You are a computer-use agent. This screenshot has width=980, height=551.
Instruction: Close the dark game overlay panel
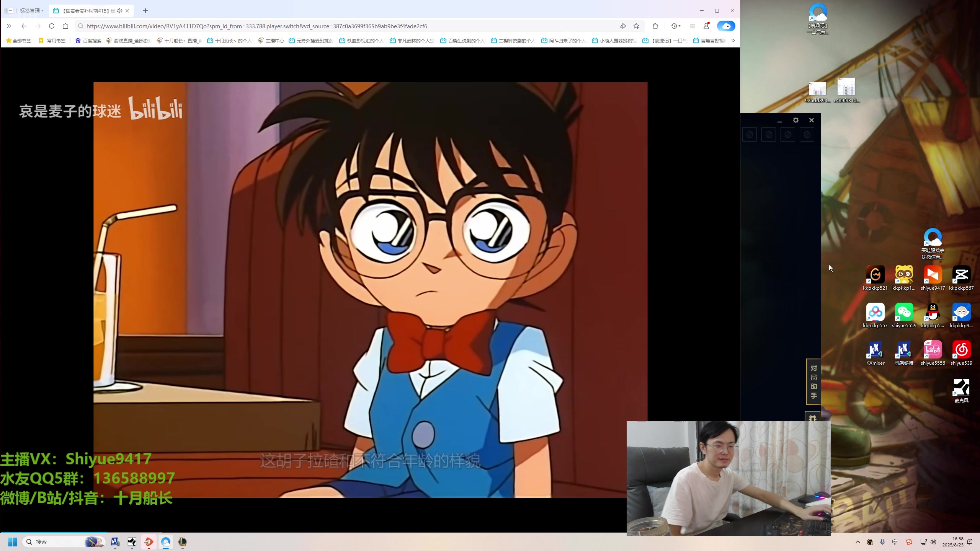pyautogui.click(x=812, y=120)
